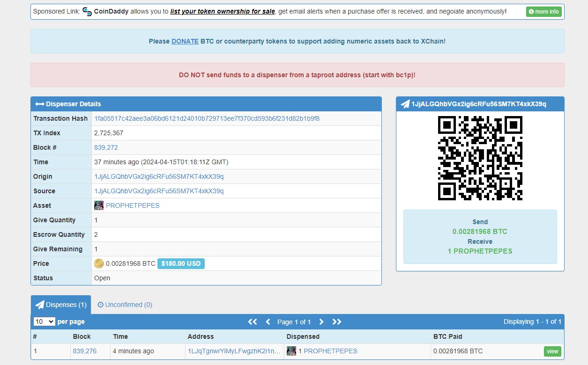588x365 pixels.
Task: Open the 'list your token ownership for sale' link
Action: click(x=223, y=11)
